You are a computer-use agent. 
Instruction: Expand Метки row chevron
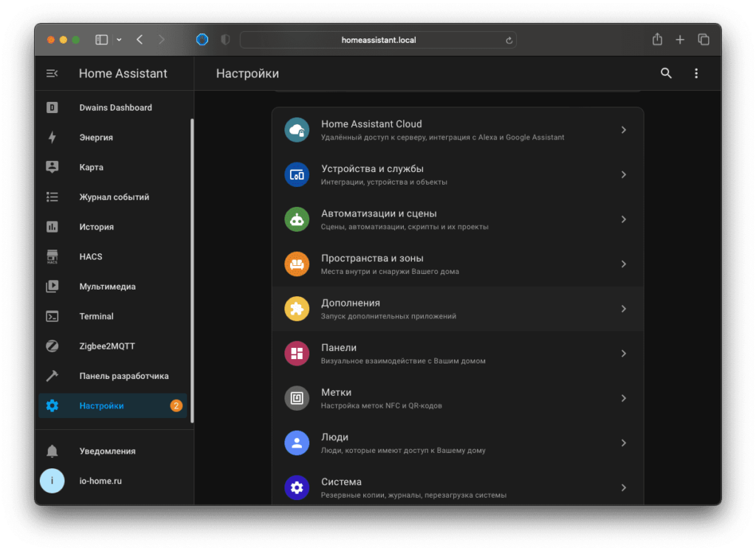623,399
